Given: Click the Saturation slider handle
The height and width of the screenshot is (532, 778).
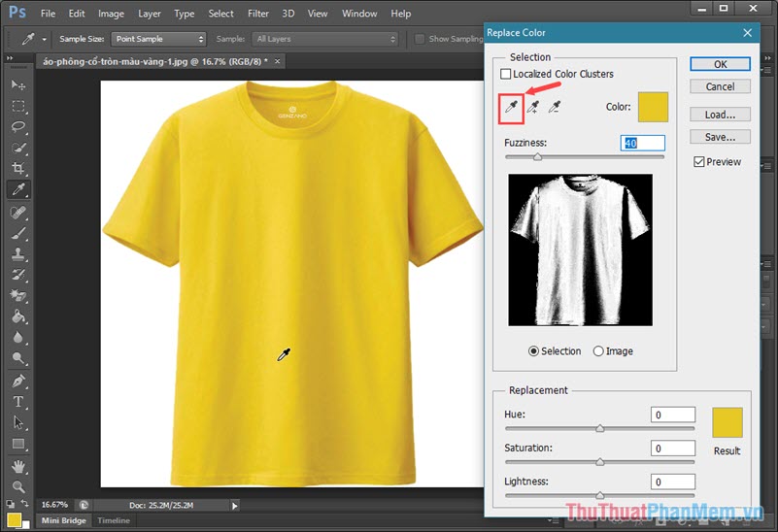Looking at the screenshot, I should tap(600, 461).
